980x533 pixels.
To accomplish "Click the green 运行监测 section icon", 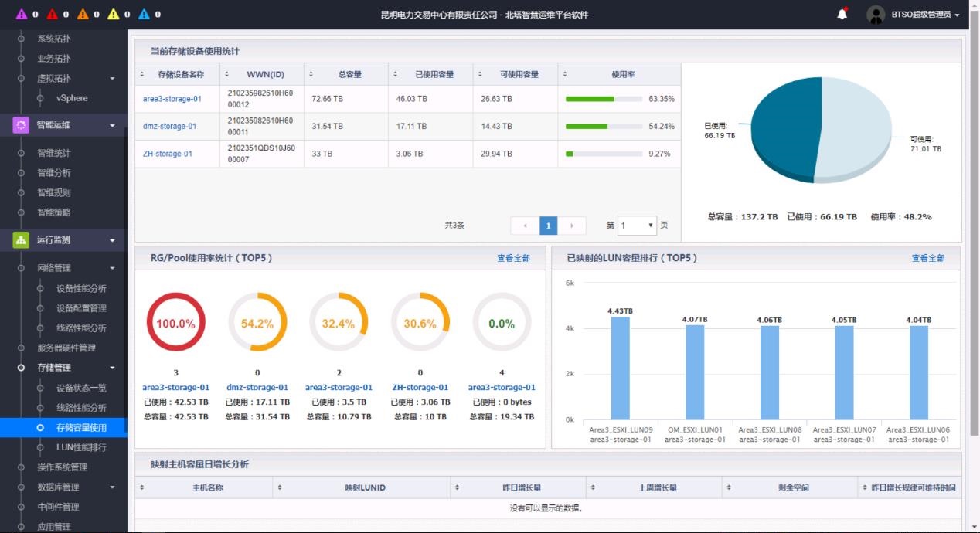I will point(21,240).
